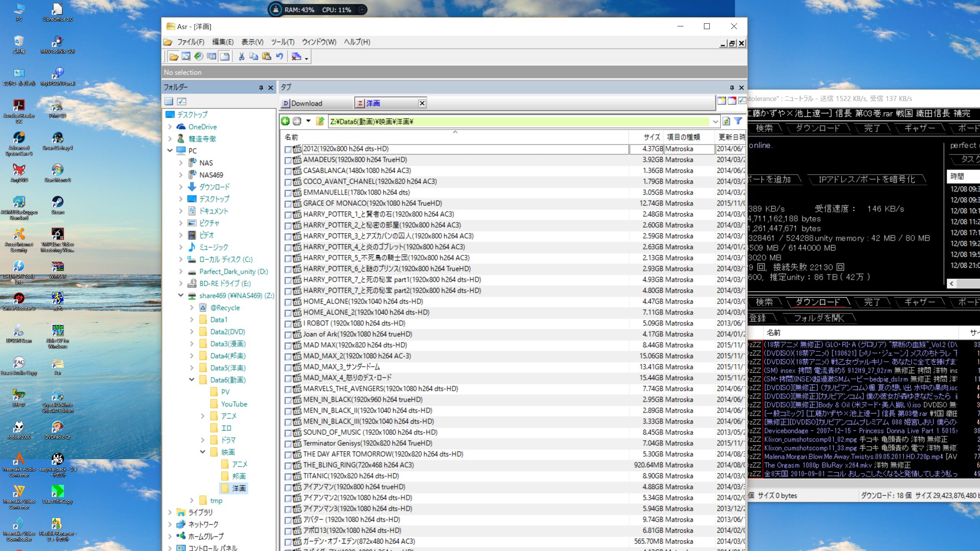This screenshot has height=551, width=980.
Task: Open the navigation history dropdown arrow
Action: coord(308,121)
